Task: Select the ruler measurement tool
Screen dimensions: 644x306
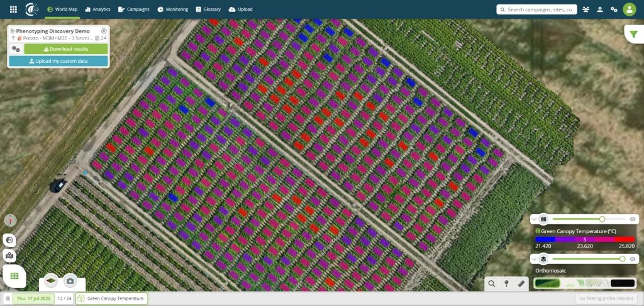Action: coord(521,283)
